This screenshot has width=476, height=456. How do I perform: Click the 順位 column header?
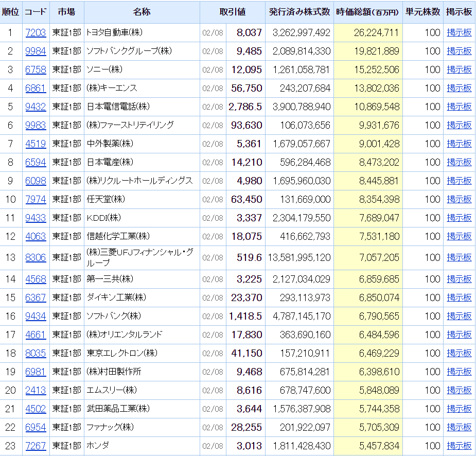[11, 12]
